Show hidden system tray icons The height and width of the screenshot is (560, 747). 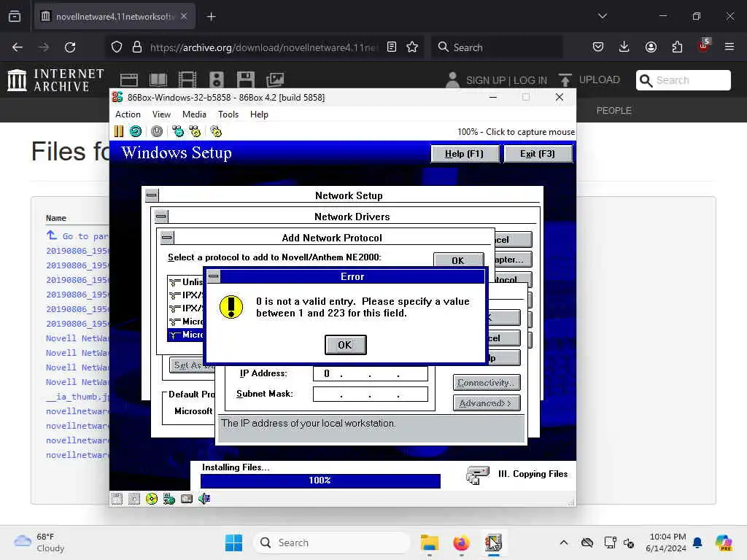(564, 542)
